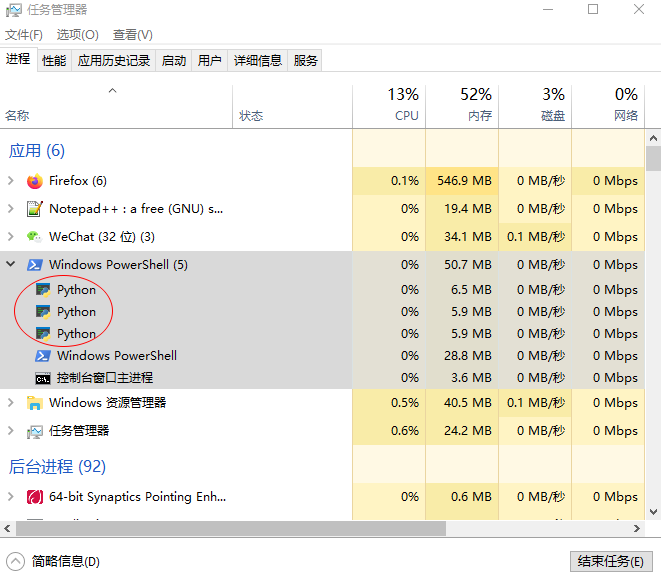Switch to the 性能 tab
The width and height of the screenshot is (661, 583).
pyautogui.click(x=54, y=61)
